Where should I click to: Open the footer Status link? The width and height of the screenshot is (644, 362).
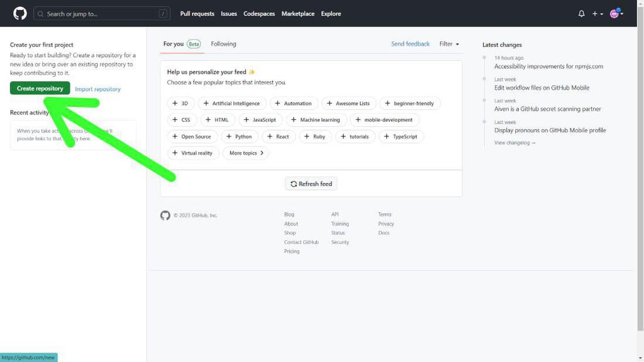[338, 233]
